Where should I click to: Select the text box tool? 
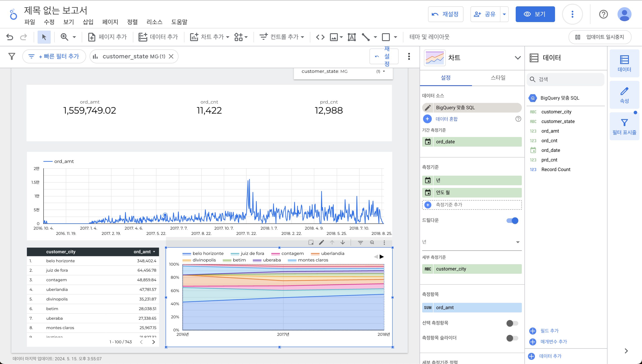[x=352, y=37]
